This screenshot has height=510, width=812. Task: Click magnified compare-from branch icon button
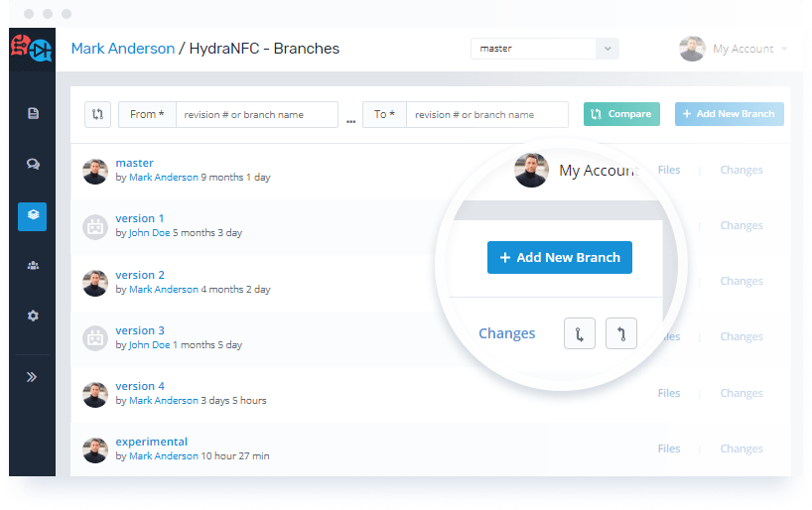point(580,333)
